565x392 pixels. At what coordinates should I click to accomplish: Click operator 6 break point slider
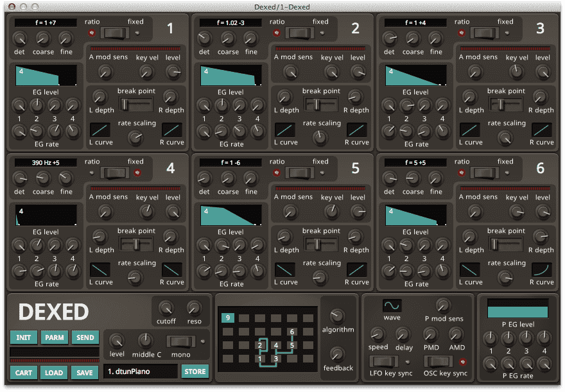pos(506,245)
